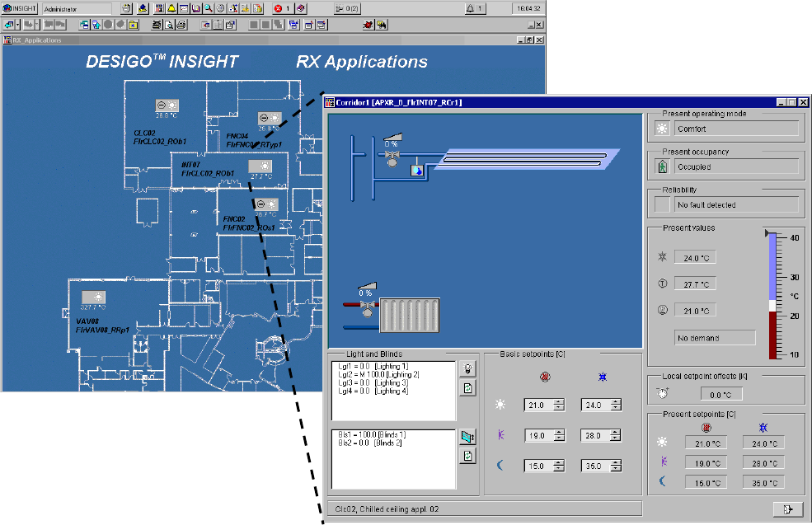Click the Comfort operating mode field
Screen dimensions: 812x525
pyautogui.click(x=736, y=129)
